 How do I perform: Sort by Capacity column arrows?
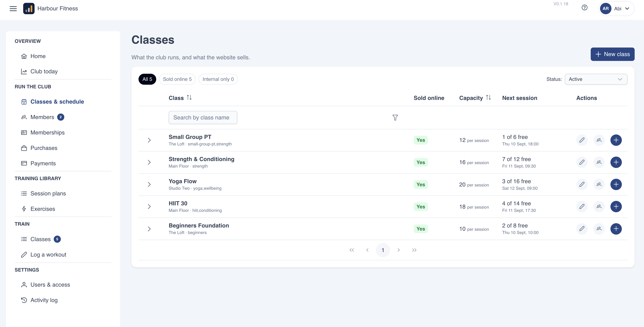tap(488, 98)
